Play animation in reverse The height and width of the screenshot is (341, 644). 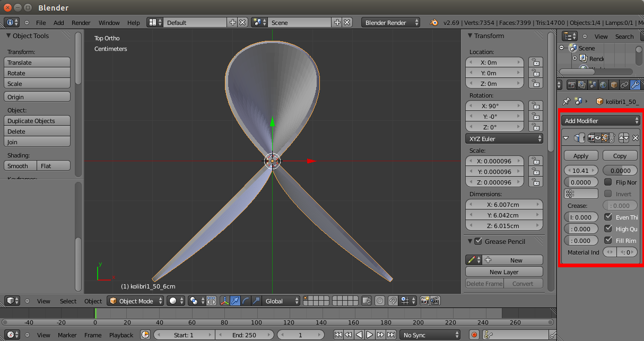tap(359, 335)
